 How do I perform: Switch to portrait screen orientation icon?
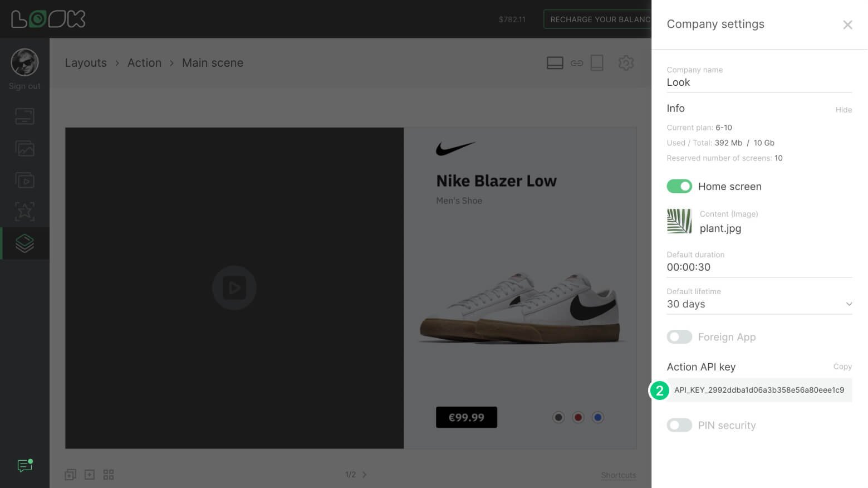[597, 63]
